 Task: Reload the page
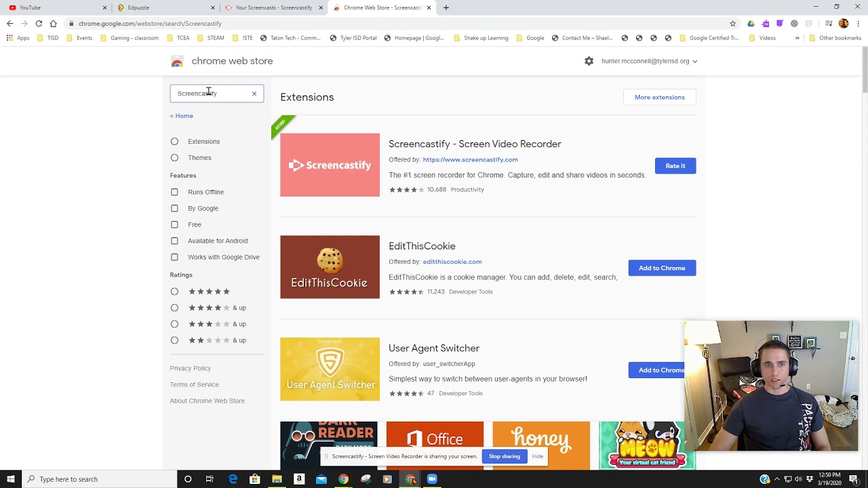click(39, 23)
